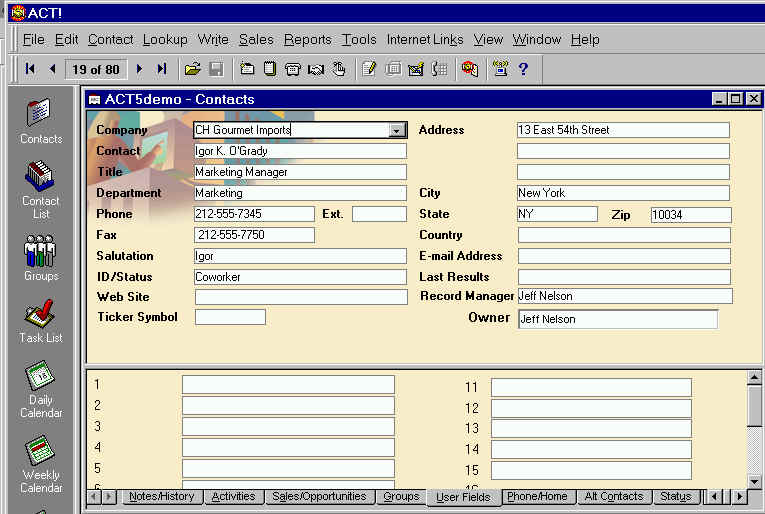Click the record counter 19 of 80

tap(96, 69)
